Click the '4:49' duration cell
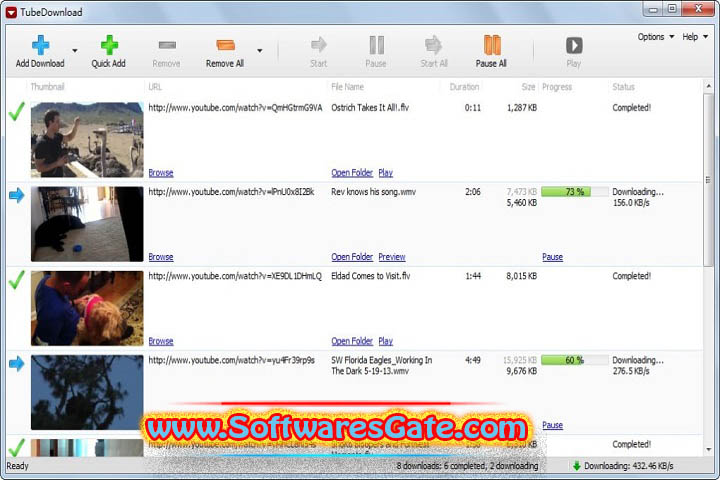This screenshot has width=720, height=480. pos(473,360)
